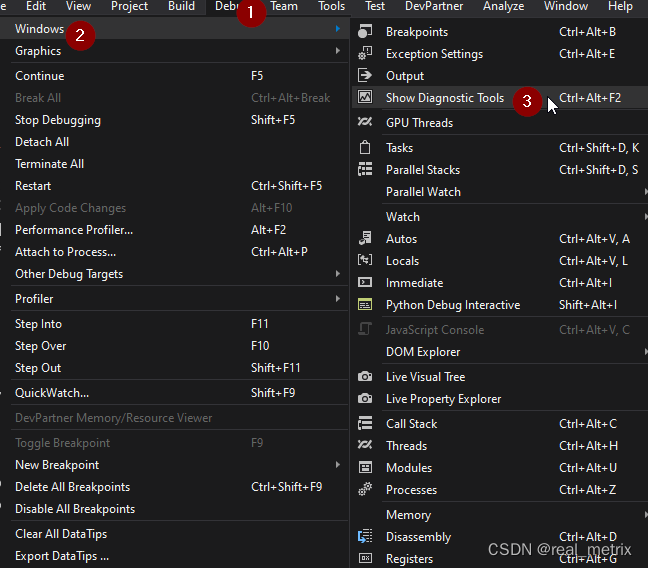Click the Locals window icon
Image resolution: width=648 pixels, height=568 pixels.
[365, 260]
